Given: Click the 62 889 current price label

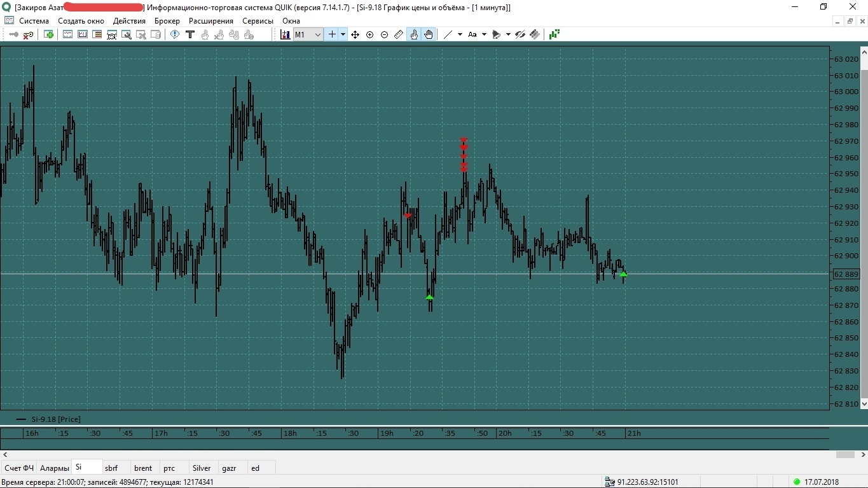Looking at the screenshot, I should pos(846,274).
